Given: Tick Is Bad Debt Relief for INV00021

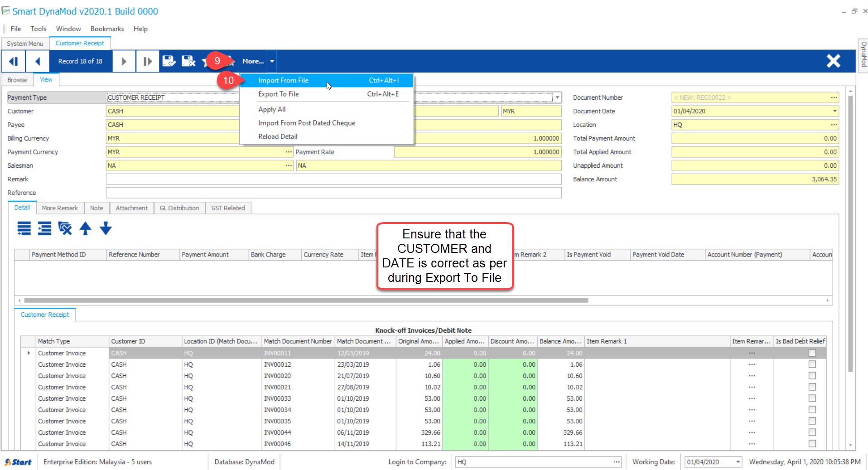Looking at the screenshot, I should [812, 387].
